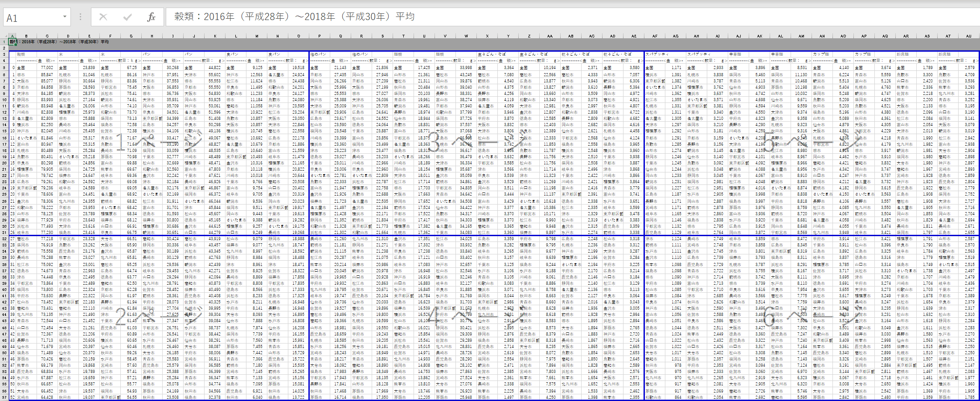Select the value 10,194 in column AA
Image resolution: width=980 pixels, height=401 pixels.
coord(550,68)
